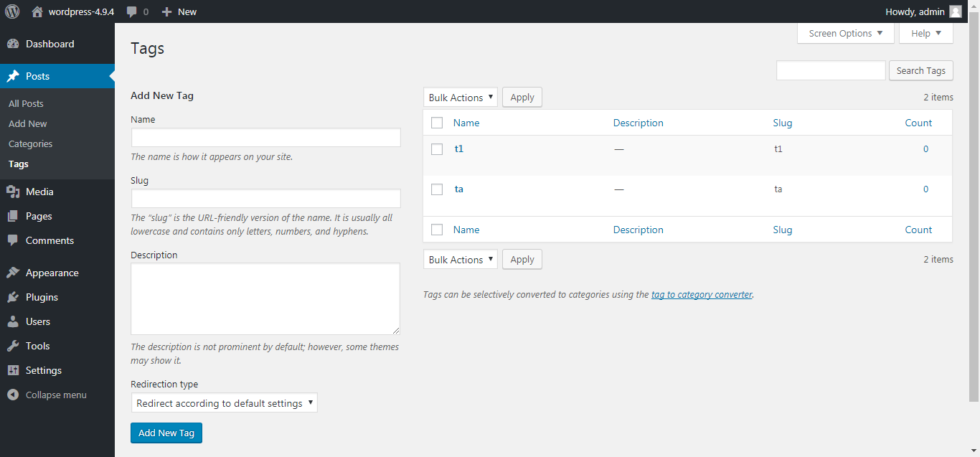Click the home icon beside wordpress-4.9.4
Viewport: 980px width, 457px height.
[37, 11]
